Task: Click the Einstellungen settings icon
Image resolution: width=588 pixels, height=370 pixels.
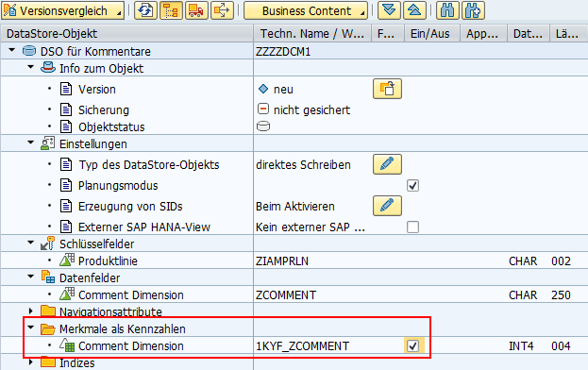Action: point(47,143)
